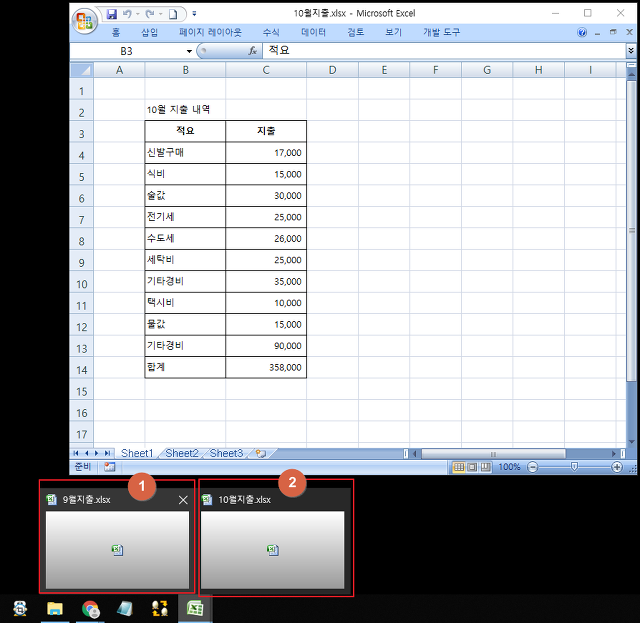The width and height of the screenshot is (640, 623).
Task: Open the 수식 ribbon tab
Action: point(271,32)
